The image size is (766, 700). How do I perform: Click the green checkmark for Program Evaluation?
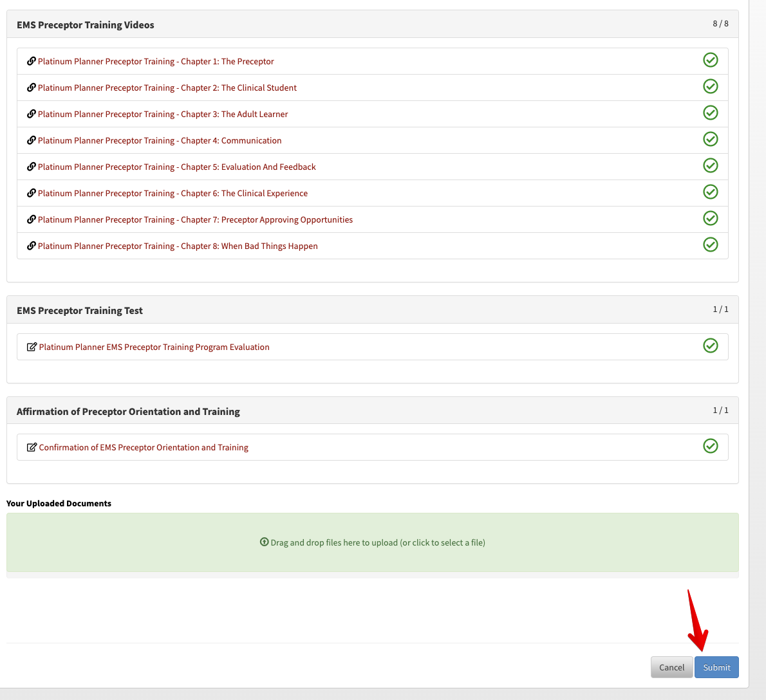(x=710, y=345)
